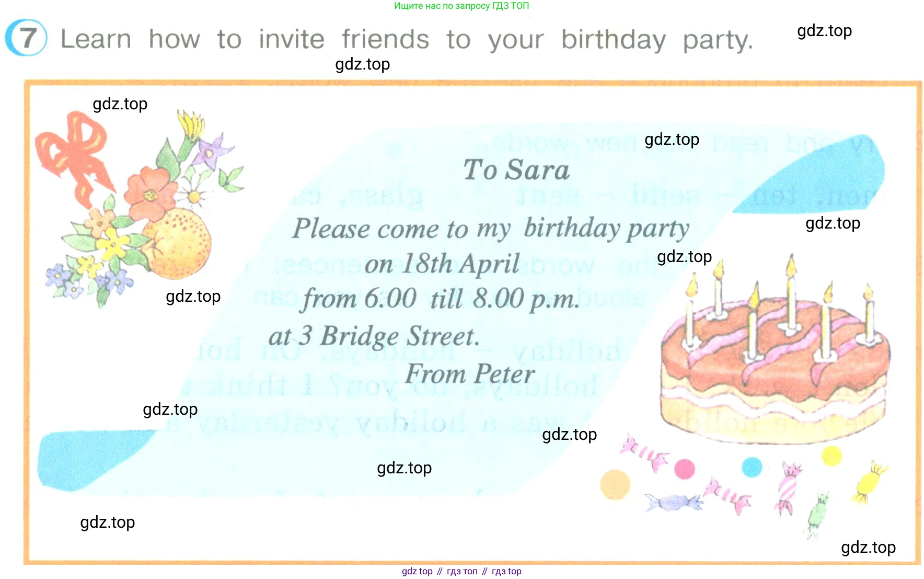
Task: Click the 'on 18th April' date line
Action: click(x=442, y=264)
